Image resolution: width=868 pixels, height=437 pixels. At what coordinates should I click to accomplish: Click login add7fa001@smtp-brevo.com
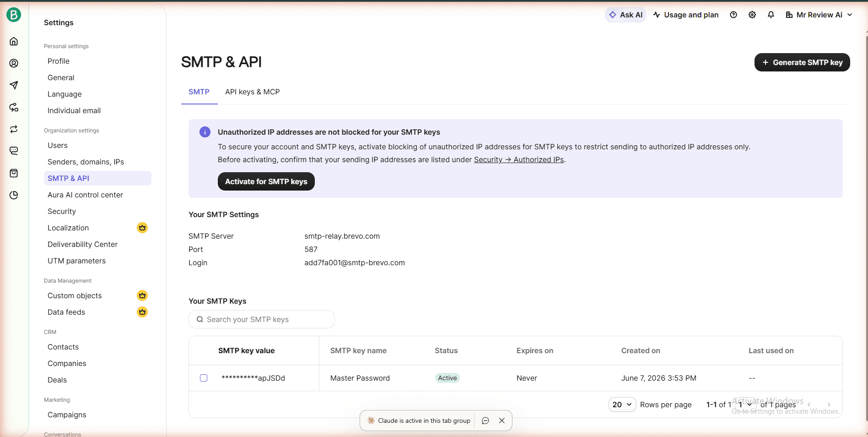point(355,262)
